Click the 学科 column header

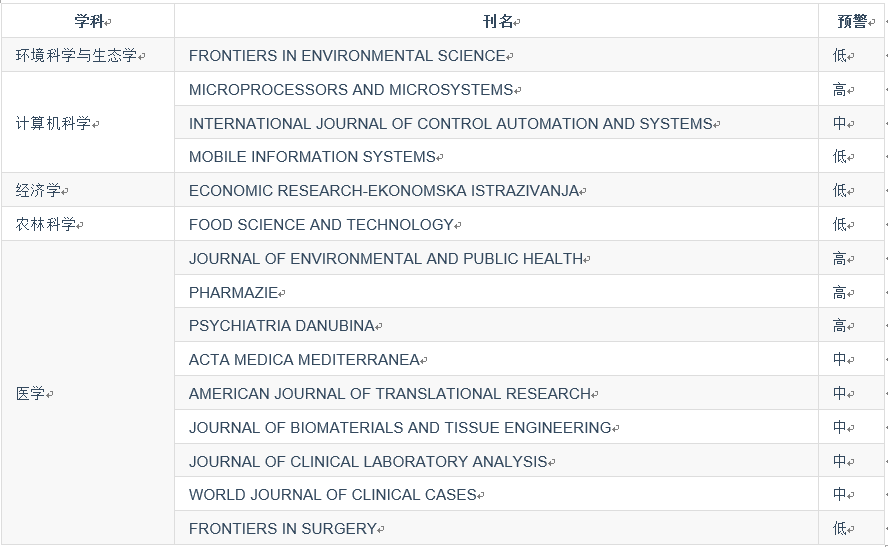88,21
